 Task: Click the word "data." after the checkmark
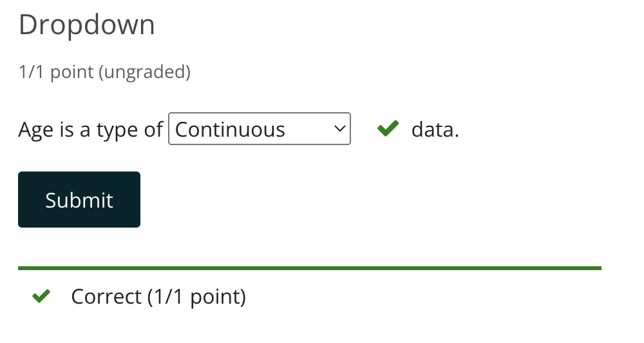coord(435,130)
